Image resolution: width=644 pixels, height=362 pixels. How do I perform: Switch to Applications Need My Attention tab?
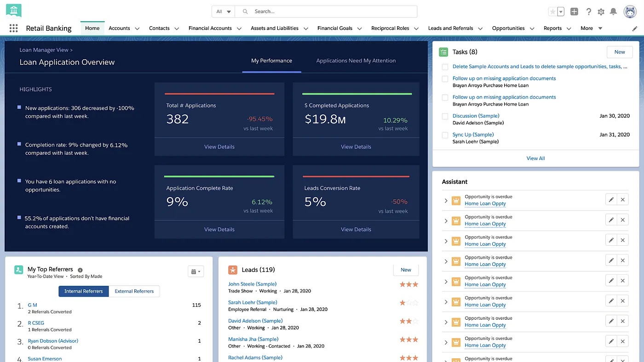point(356,61)
